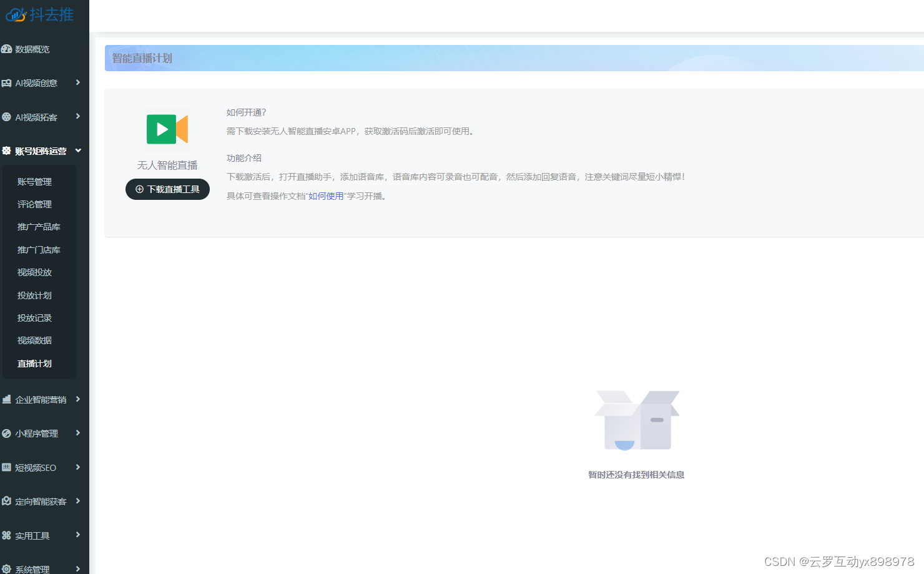Expand the 系统管理 chevron
This screenshot has width=924, height=574.
(x=78, y=569)
